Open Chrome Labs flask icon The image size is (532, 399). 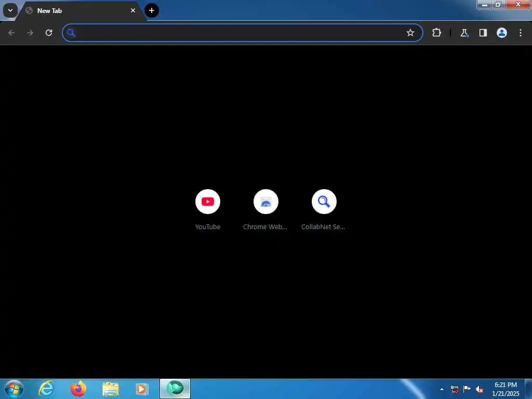point(464,33)
